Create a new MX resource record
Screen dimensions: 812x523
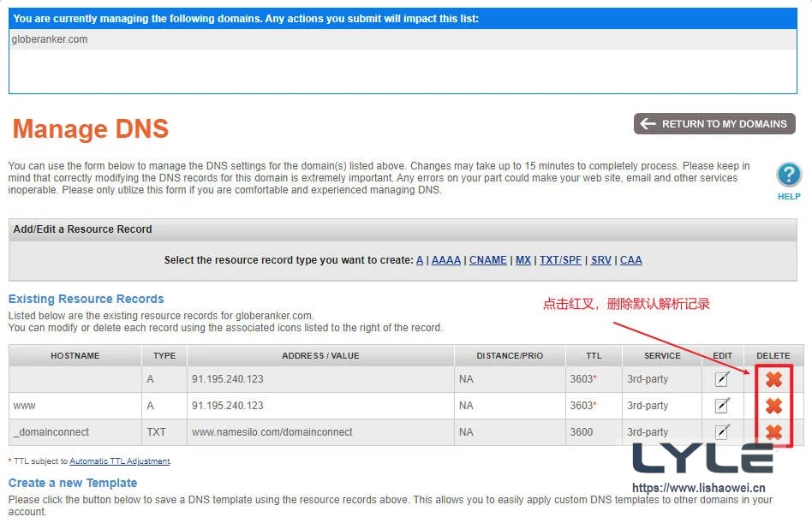click(522, 260)
